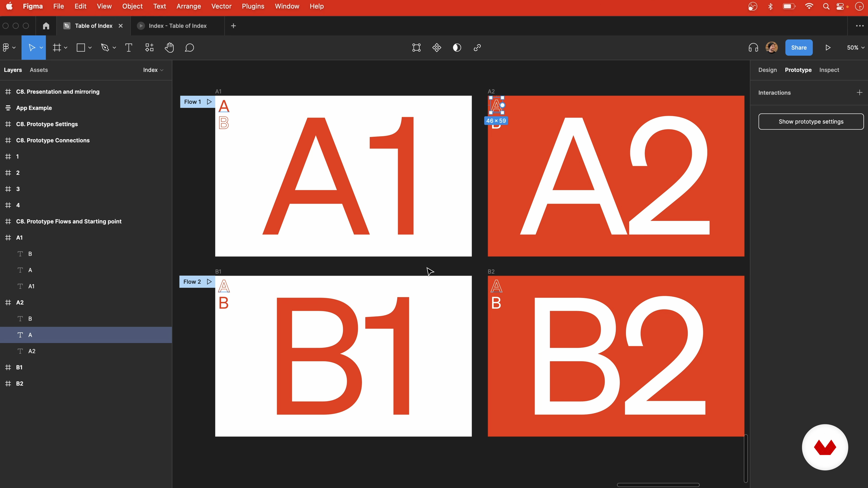The width and height of the screenshot is (868, 488).
Task: Present the prototype with play icon
Action: (828, 47)
